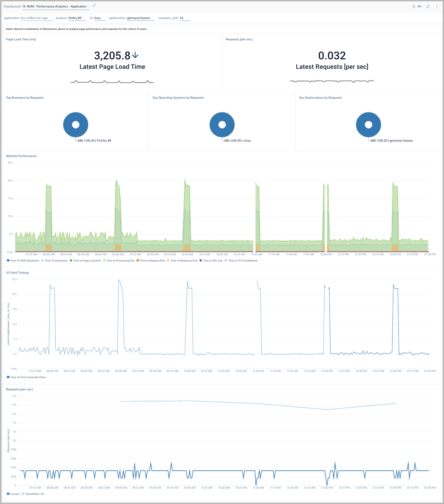
Task: Click the dashboard description text about dimensions
Action: pos(76,29)
